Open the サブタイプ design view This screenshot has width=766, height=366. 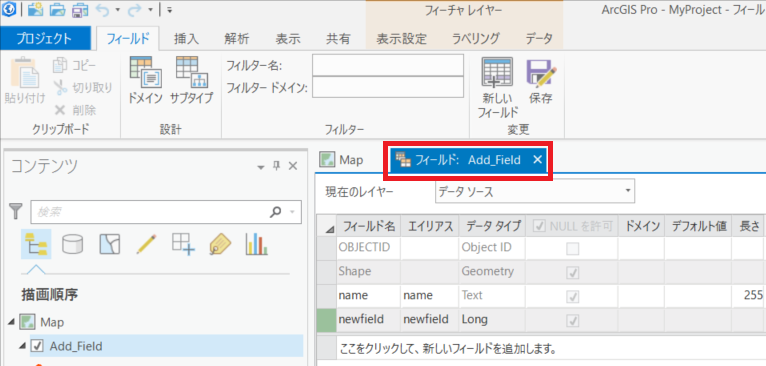click(x=192, y=81)
